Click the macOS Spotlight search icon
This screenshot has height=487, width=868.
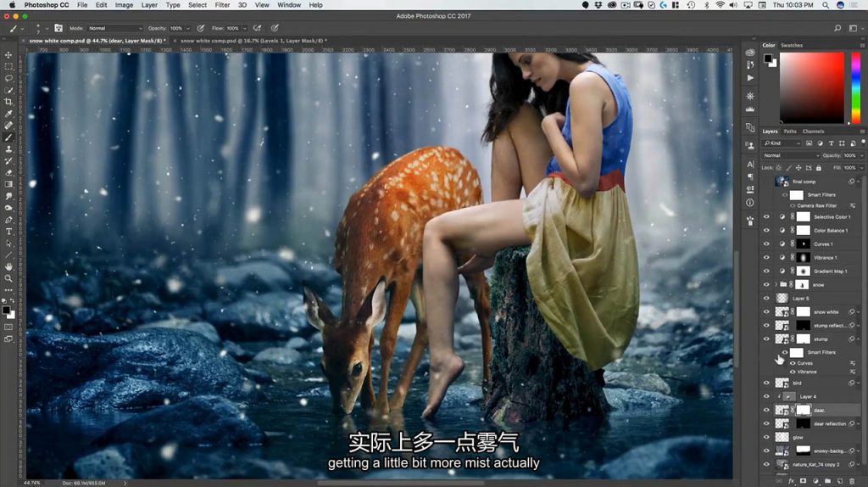(x=826, y=5)
